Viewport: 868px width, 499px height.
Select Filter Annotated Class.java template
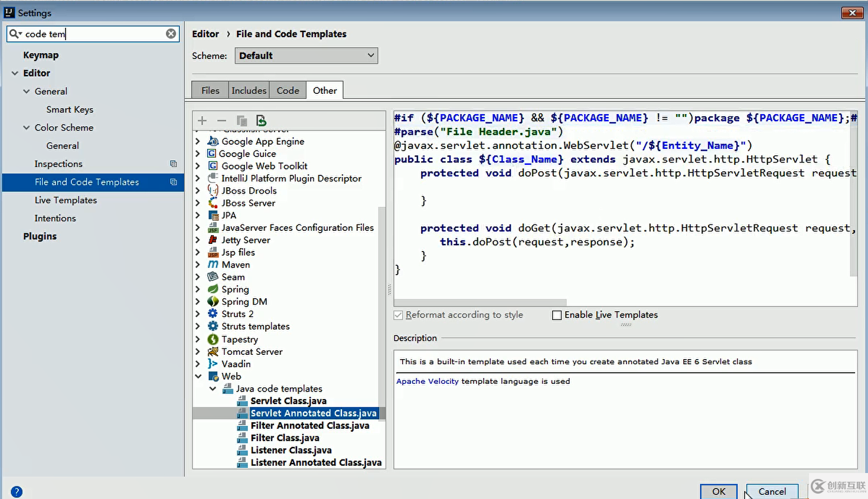(x=309, y=426)
